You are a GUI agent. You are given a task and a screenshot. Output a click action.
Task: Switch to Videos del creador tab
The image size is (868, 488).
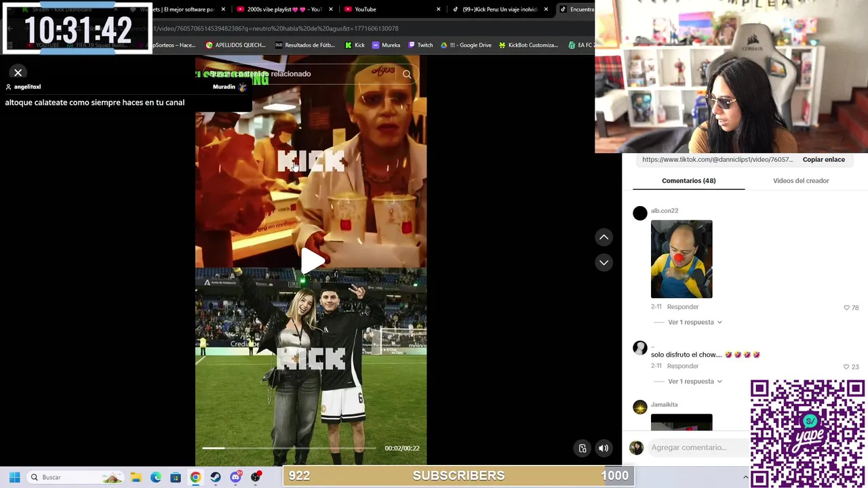tap(801, 181)
